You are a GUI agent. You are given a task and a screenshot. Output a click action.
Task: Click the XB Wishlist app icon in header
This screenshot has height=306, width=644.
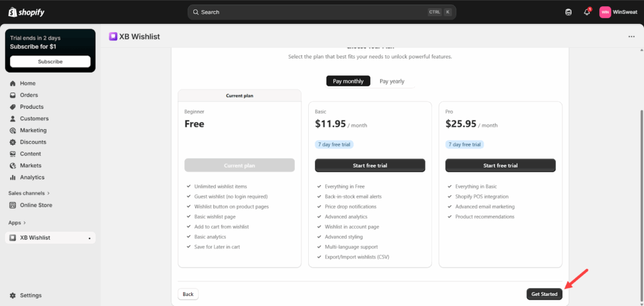113,37
